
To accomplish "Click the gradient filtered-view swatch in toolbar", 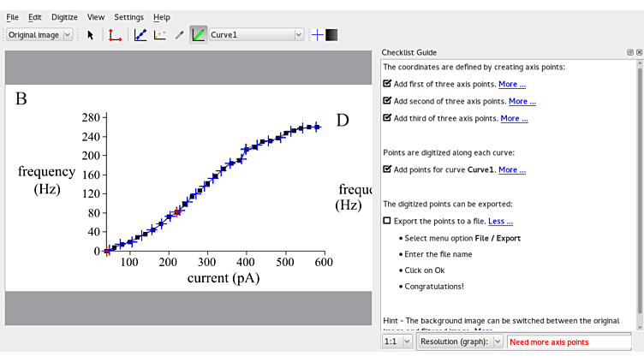I will coord(332,35).
